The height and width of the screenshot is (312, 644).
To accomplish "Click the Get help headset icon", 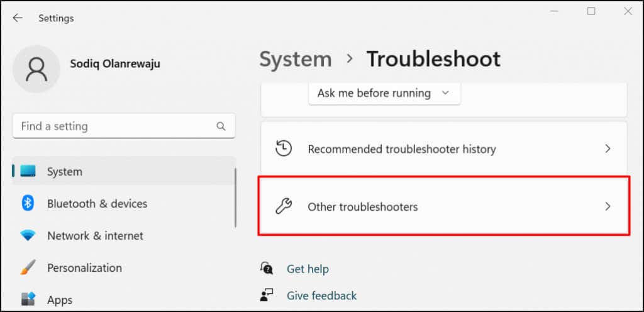I will (266, 269).
